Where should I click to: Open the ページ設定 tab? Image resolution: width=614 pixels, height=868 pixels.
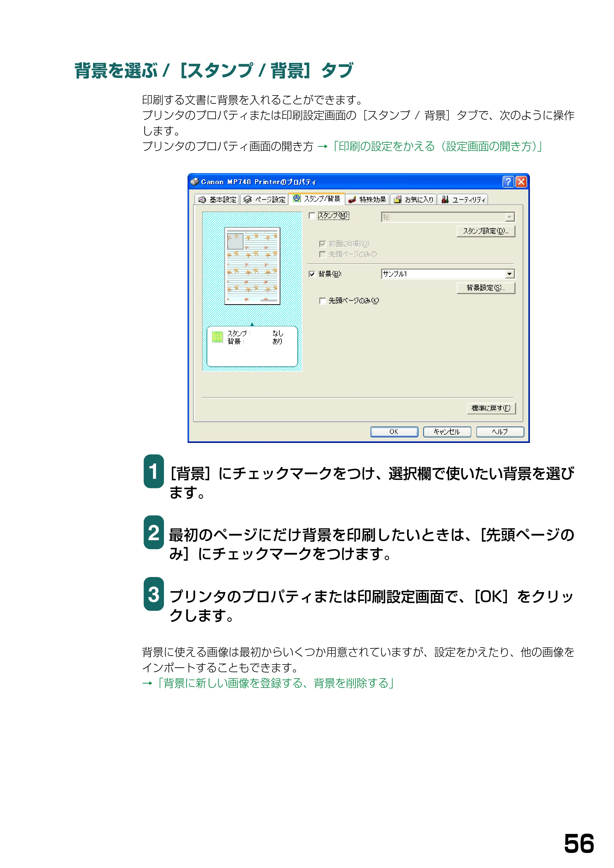(264, 200)
